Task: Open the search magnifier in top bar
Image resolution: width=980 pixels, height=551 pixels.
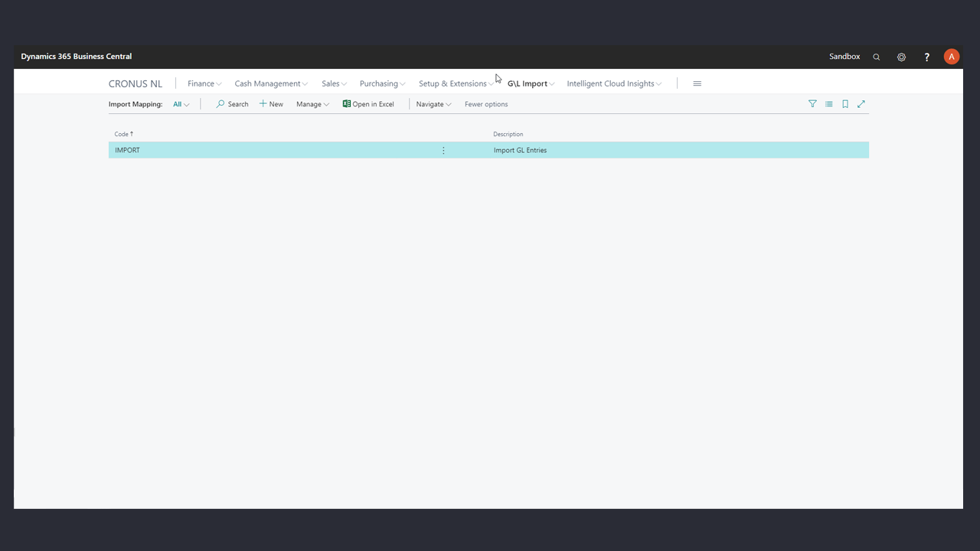Action: (x=877, y=57)
